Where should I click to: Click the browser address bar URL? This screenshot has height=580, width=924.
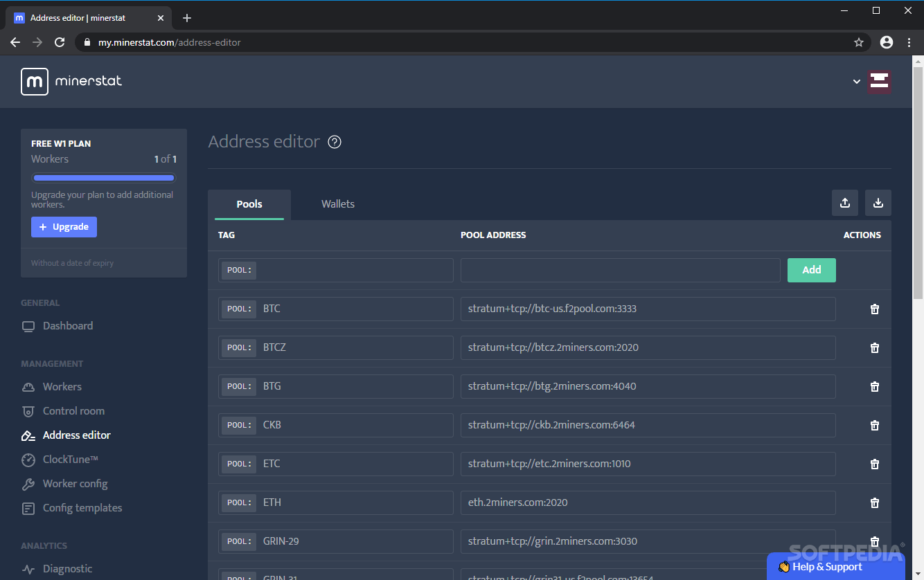[x=170, y=42]
